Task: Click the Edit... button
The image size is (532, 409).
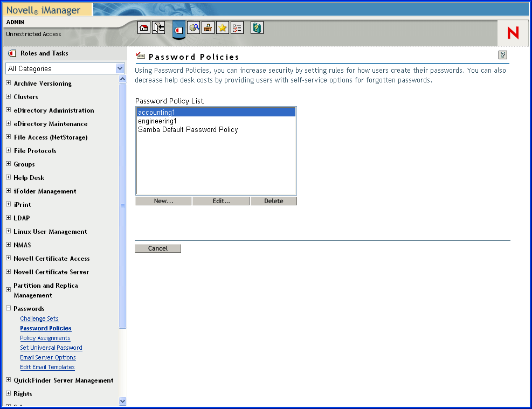Action: 221,201
